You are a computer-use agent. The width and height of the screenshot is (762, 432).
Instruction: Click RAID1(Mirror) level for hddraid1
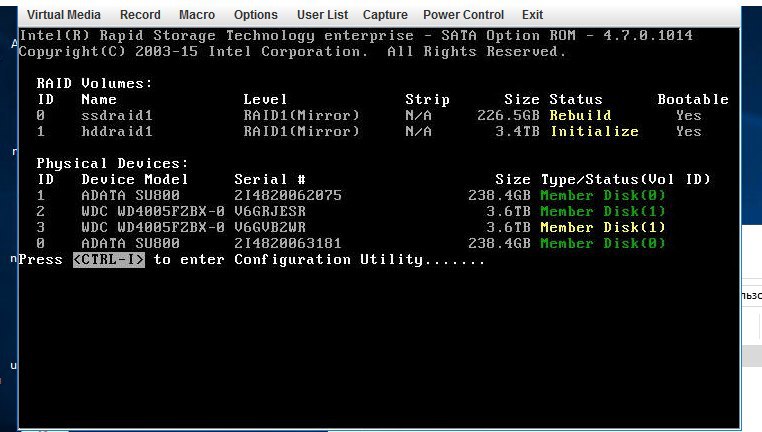coord(301,132)
